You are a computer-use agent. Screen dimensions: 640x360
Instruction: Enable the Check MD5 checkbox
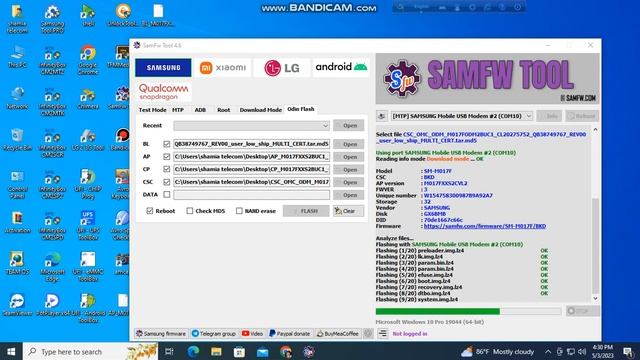click(x=190, y=211)
